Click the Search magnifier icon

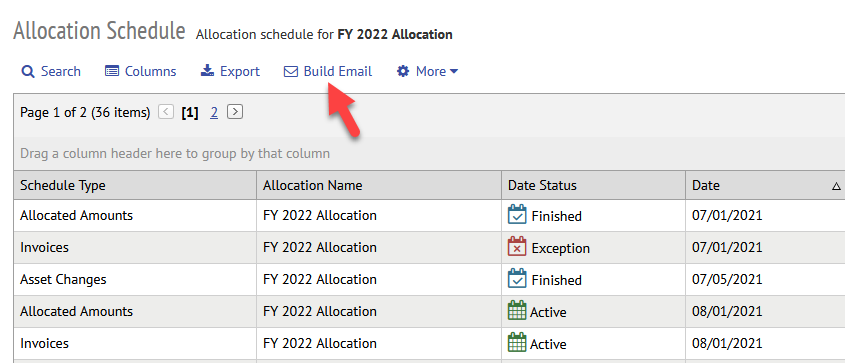pos(27,72)
